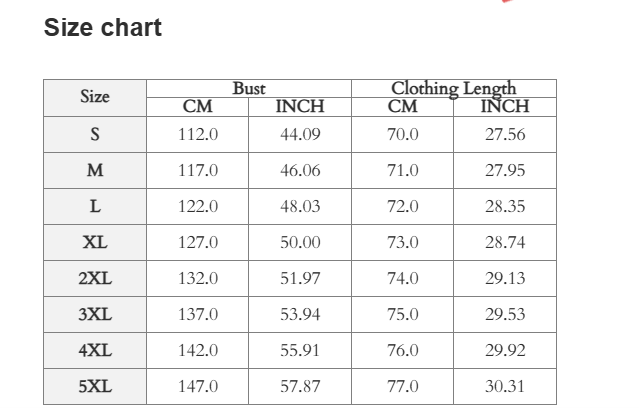
Task: Click the 55.91 bust inch cell
Action: click(300, 351)
